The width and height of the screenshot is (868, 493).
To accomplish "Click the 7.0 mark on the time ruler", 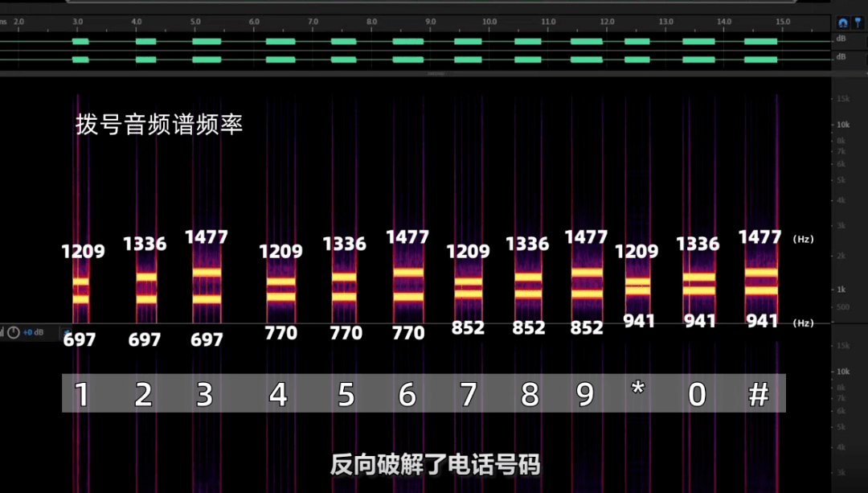I will pos(313,22).
